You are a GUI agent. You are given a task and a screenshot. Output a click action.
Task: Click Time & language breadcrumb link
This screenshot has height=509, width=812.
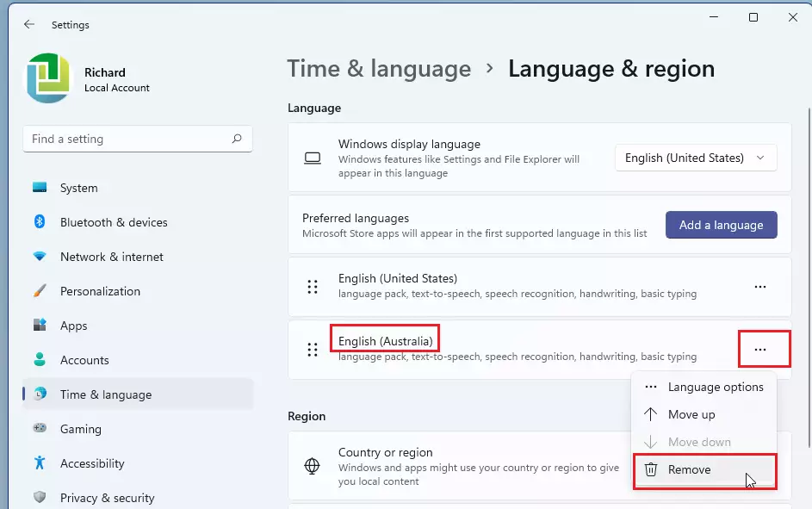[379, 69]
